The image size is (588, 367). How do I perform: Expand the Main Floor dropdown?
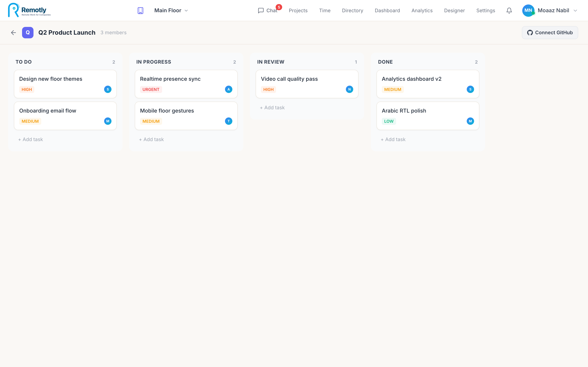pos(171,10)
